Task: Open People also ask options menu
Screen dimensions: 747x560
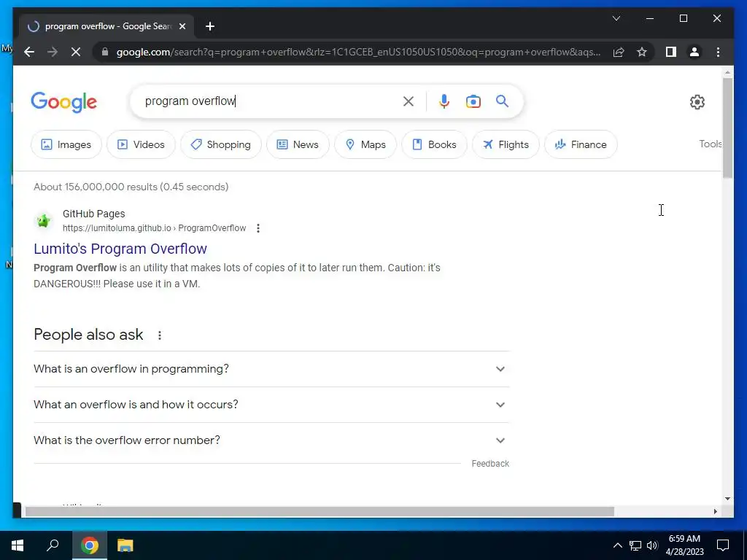Action: click(x=160, y=335)
